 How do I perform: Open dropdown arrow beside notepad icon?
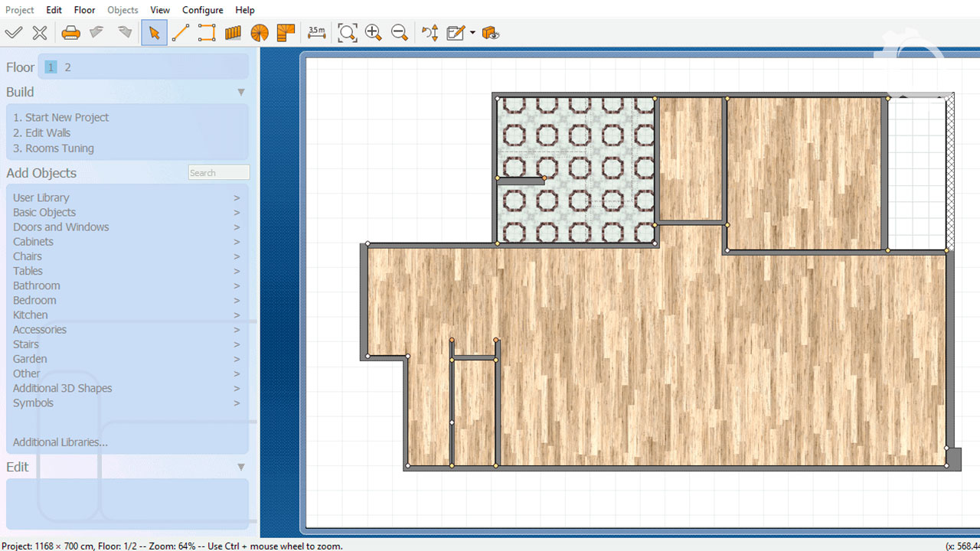472,33
